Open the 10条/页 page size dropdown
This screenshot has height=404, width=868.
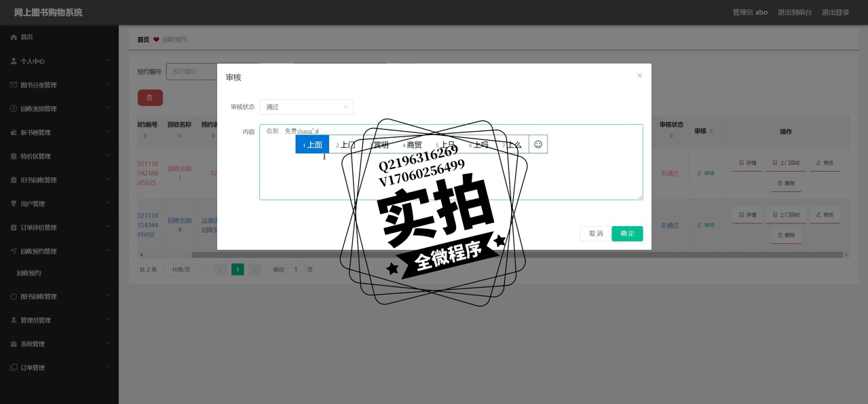(x=185, y=270)
